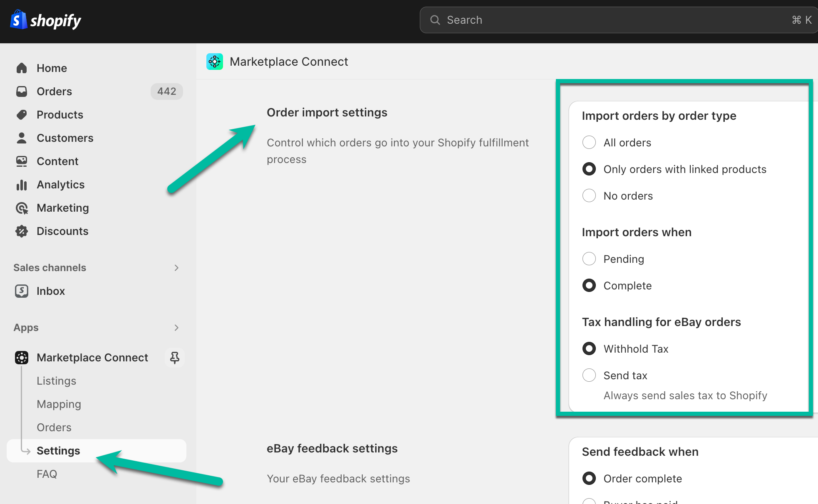Viewport: 818px width, 504px height.
Task: Click the Customers person icon
Action: (22, 138)
